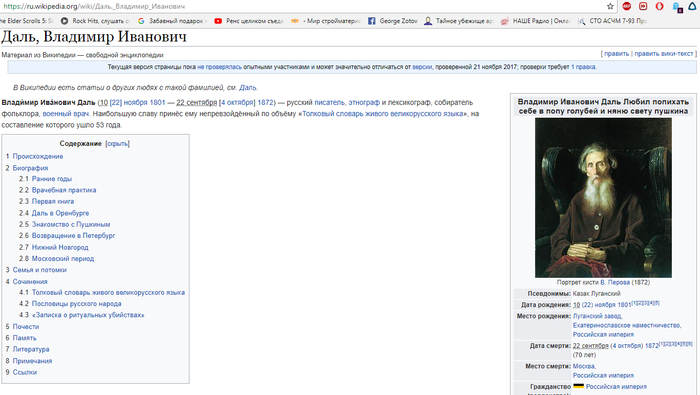Open the 'Луганский завод' birthplace link

click(597, 316)
